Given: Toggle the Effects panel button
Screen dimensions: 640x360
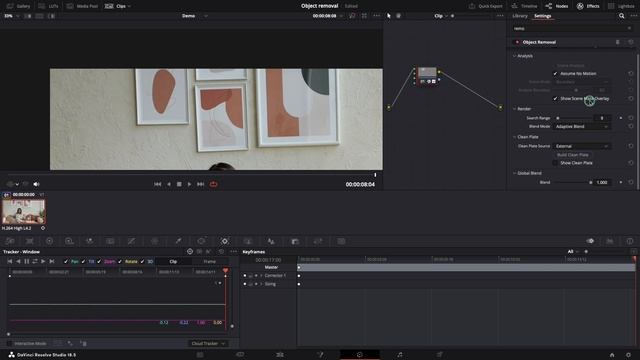Looking at the screenshot, I should 588,6.
